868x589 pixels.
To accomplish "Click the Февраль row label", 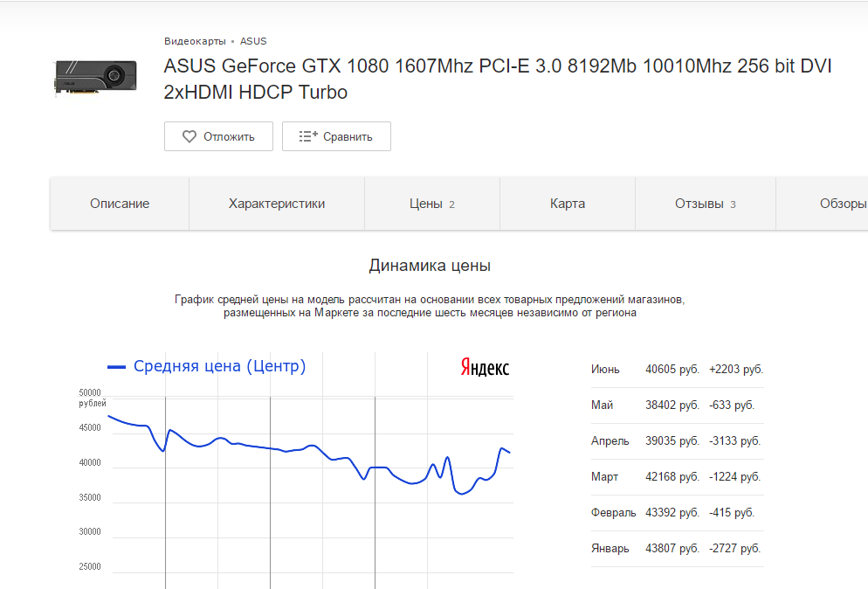I will point(613,513).
